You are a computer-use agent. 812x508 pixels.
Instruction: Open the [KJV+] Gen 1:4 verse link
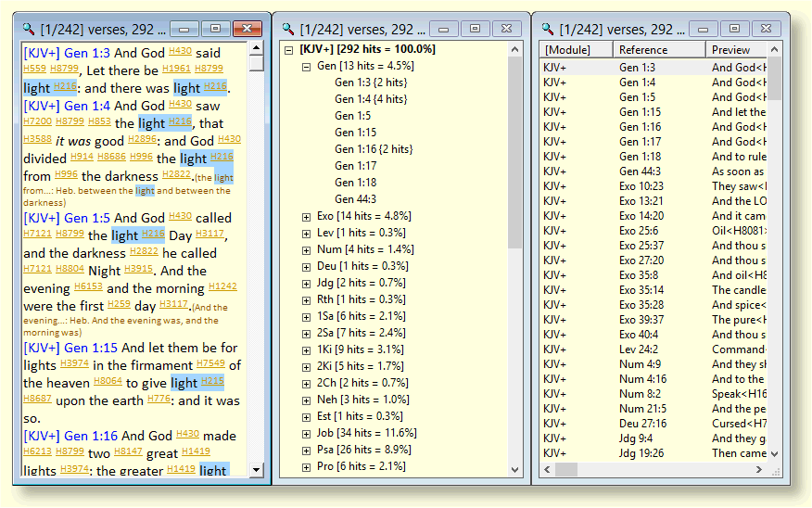(67, 106)
